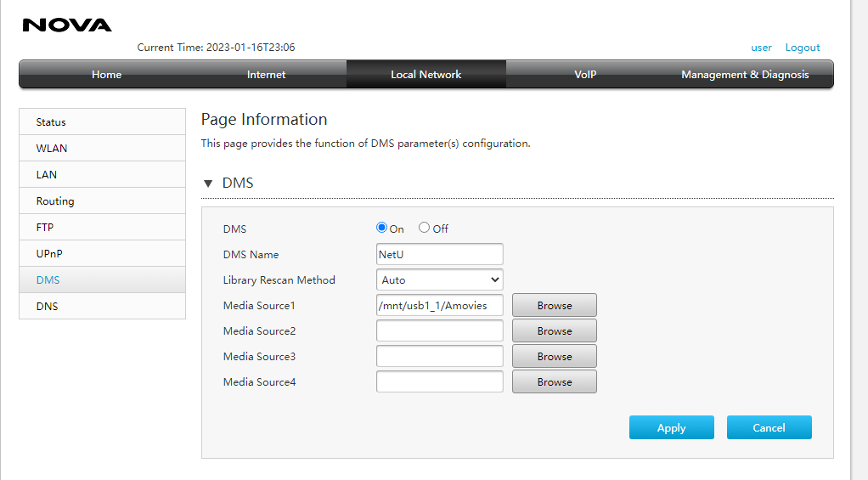The height and width of the screenshot is (480, 868).
Task: Focus the DMS Name input field
Action: point(440,254)
